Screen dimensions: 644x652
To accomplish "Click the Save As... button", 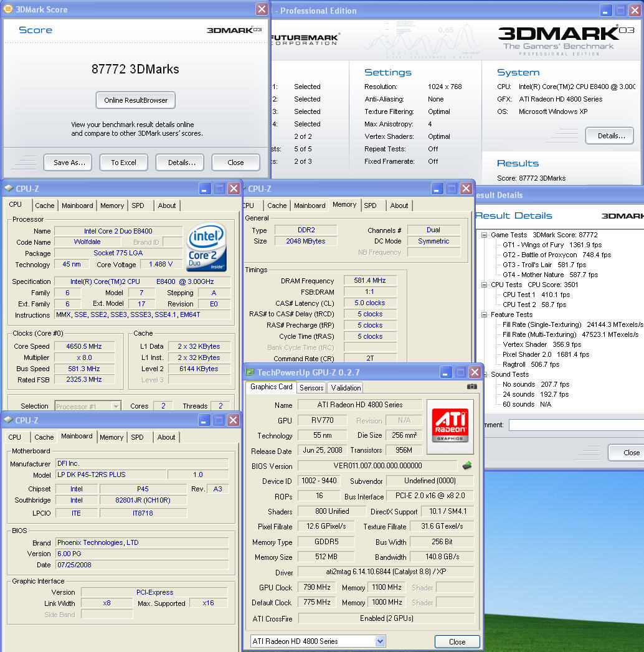I will click(68, 163).
